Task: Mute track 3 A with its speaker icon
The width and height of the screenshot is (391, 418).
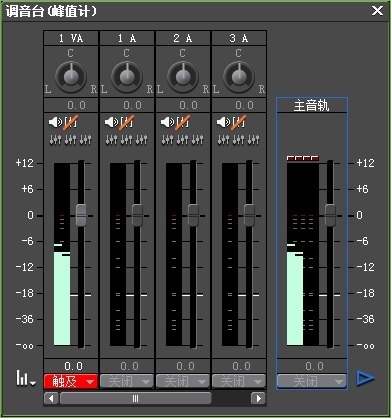Action: pos(223,122)
